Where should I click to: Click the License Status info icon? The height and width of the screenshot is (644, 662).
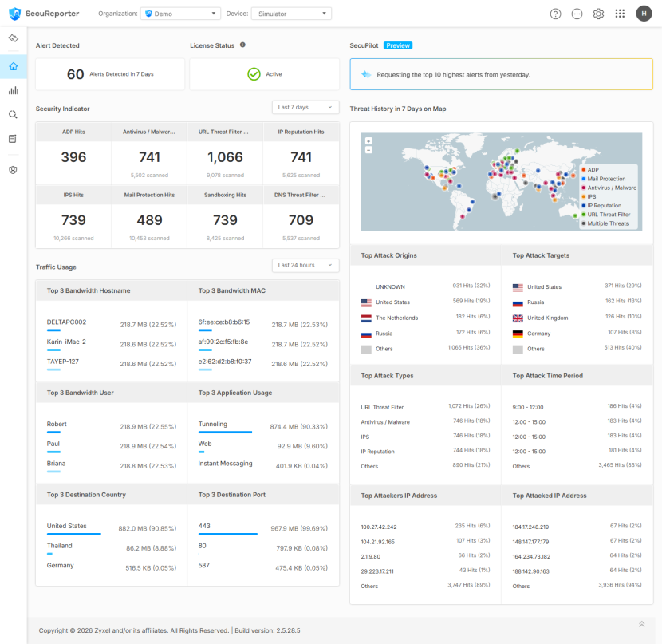tap(242, 45)
